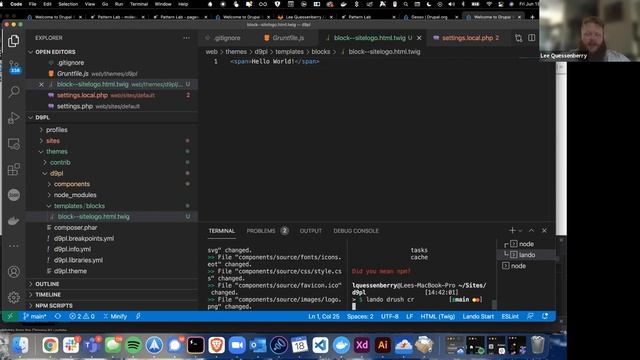This screenshot has height=360, width=640.
Task: Collapse the templates/blocks folder
Action: (x=79, y=206)
